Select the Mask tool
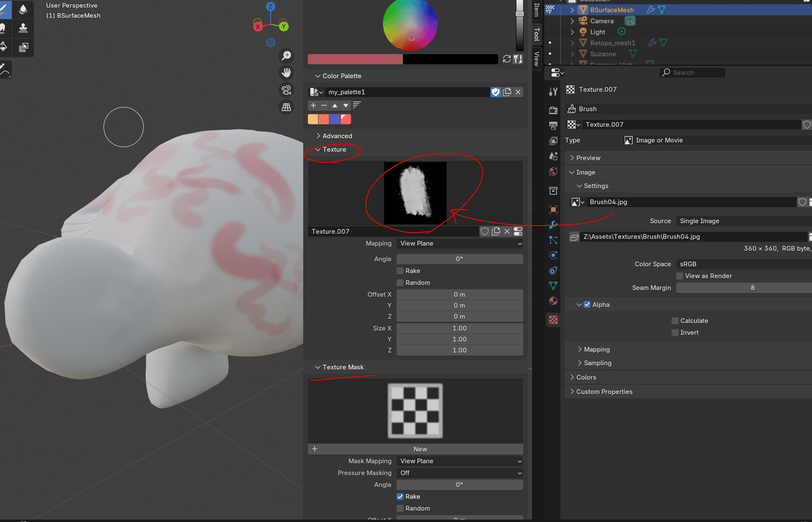This screenshot has height=522, width=812. (24, 47)
